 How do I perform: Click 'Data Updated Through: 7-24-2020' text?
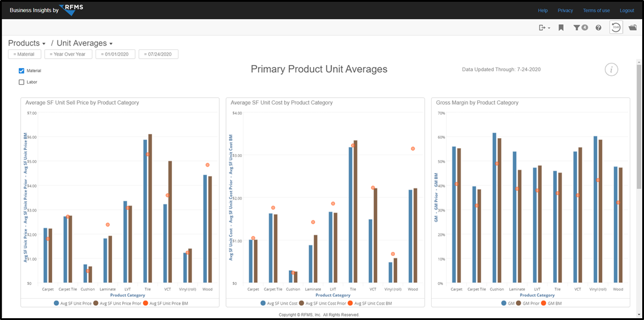click(x=501, y=70)
